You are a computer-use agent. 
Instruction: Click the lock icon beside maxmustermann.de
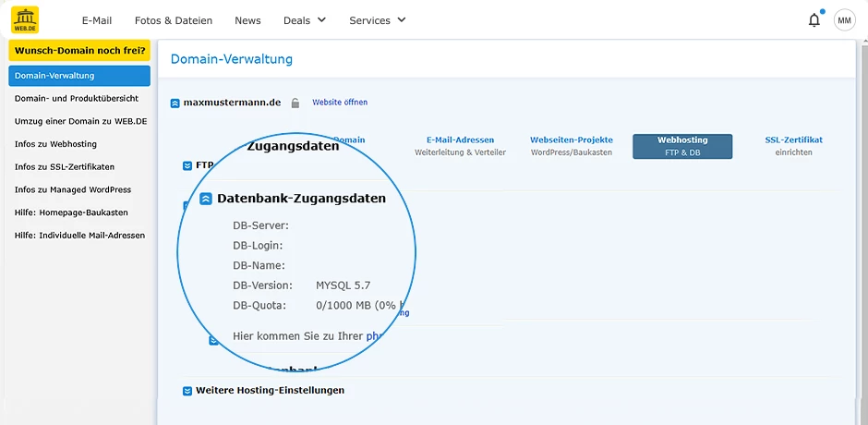point(295,103)
